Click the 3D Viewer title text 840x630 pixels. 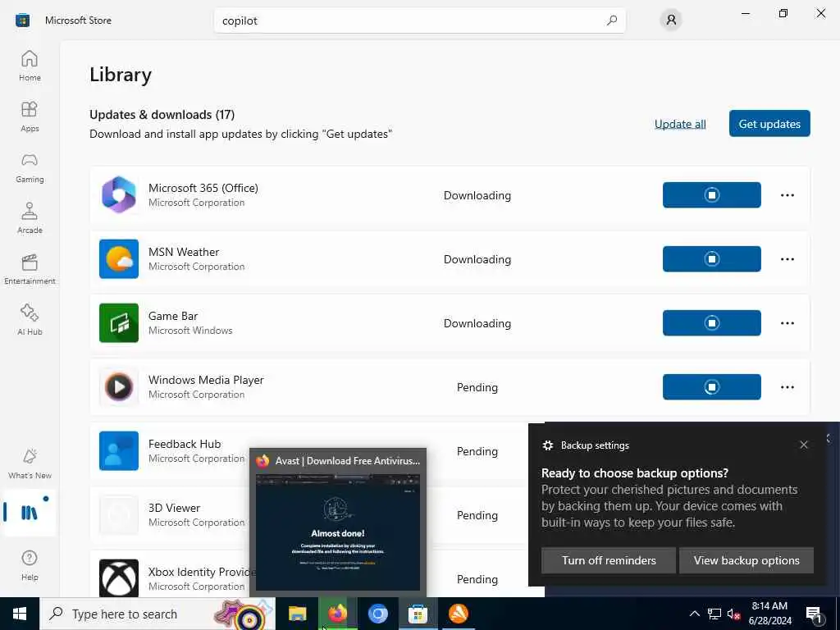174,508
